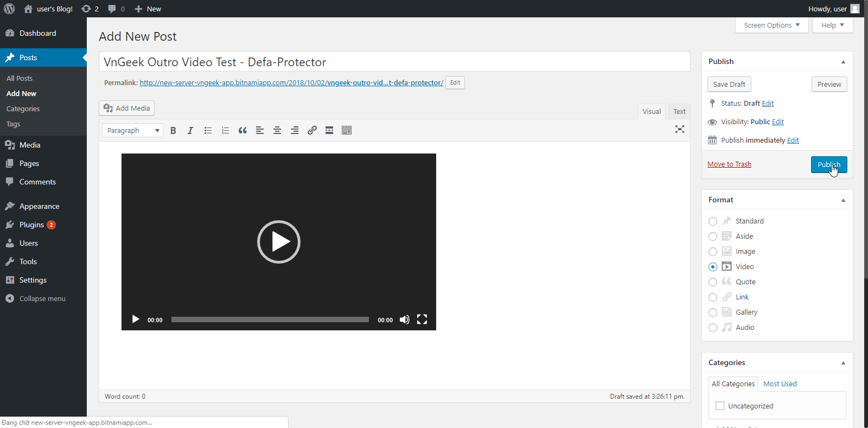The width and height of the screenshot is (868, 428).
Task: Align text center
Action: click(277, 130)
